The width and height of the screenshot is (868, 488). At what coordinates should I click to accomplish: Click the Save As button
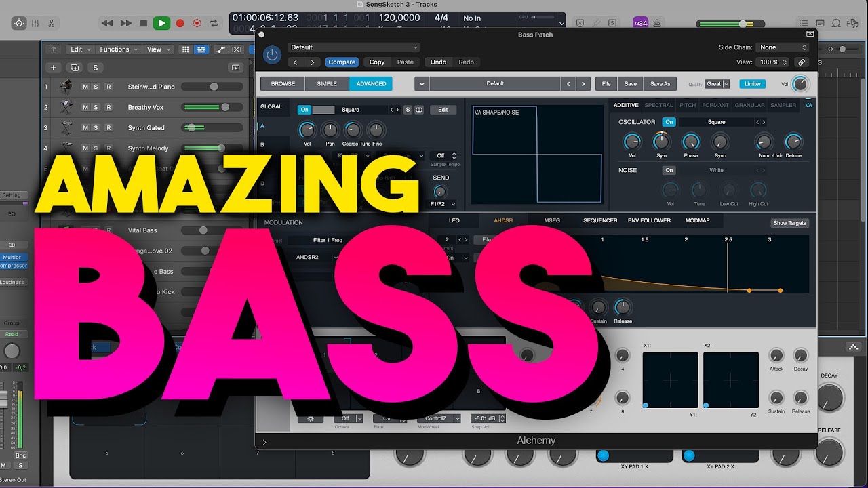click(x=660, y=84)
